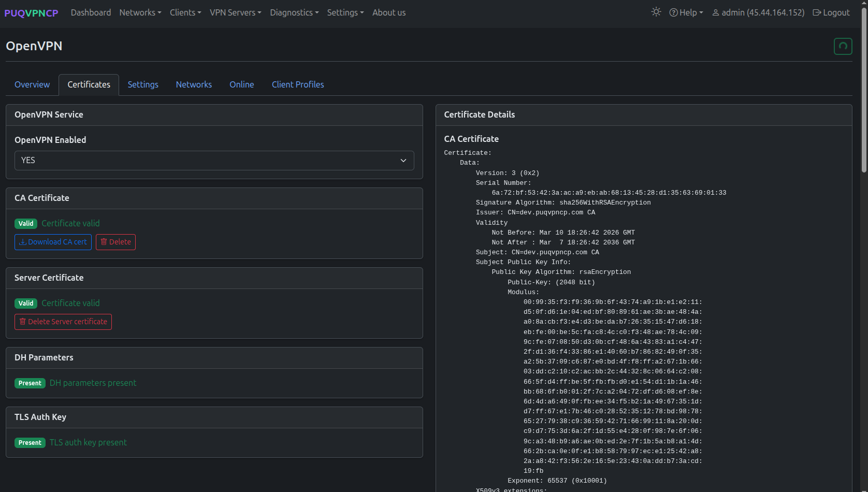Open the VPN Servers dropdown menu
This screenshot has width=868, height=492.
236,12
